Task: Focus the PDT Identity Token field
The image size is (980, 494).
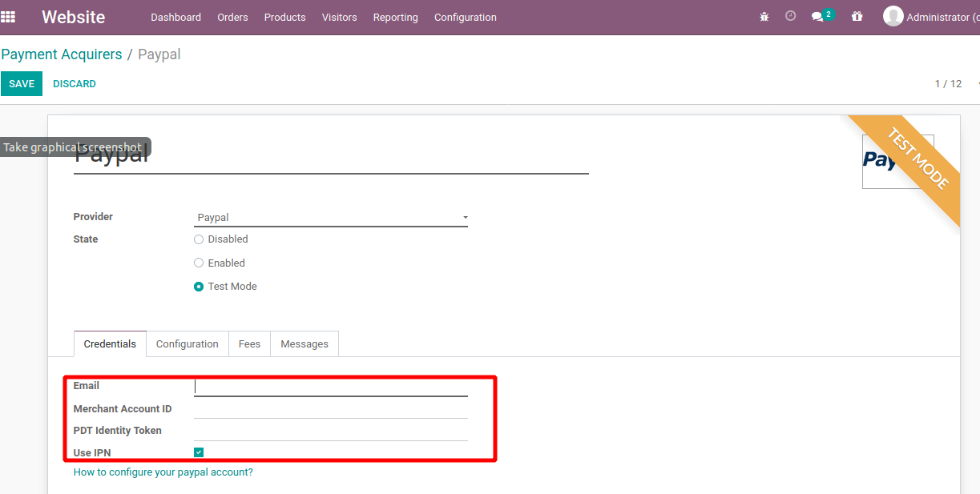Action: coord(331,431)
